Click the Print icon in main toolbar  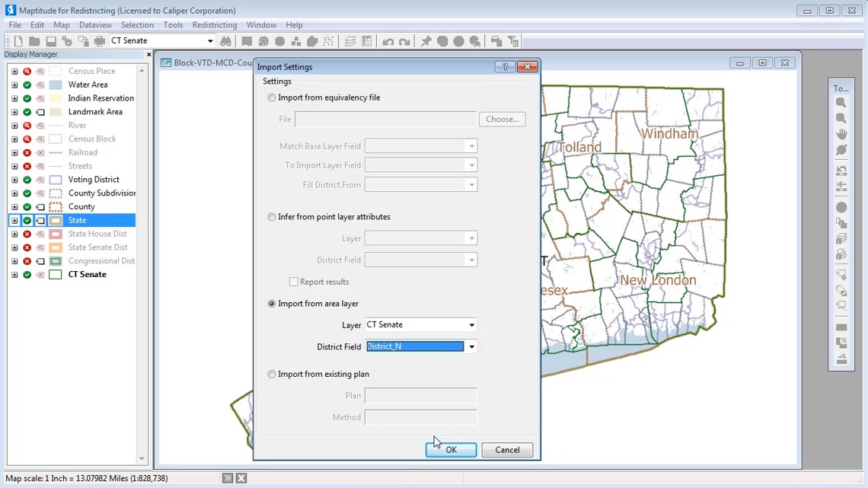(x=100, y=41)
